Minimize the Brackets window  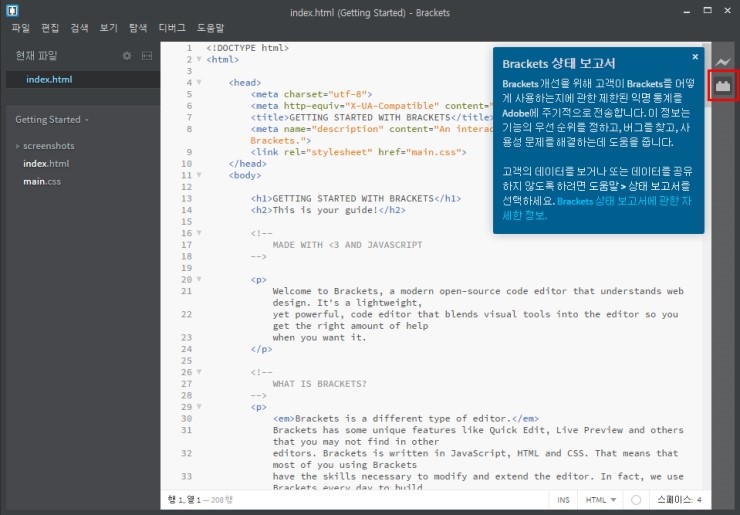[x=687, y=11]
